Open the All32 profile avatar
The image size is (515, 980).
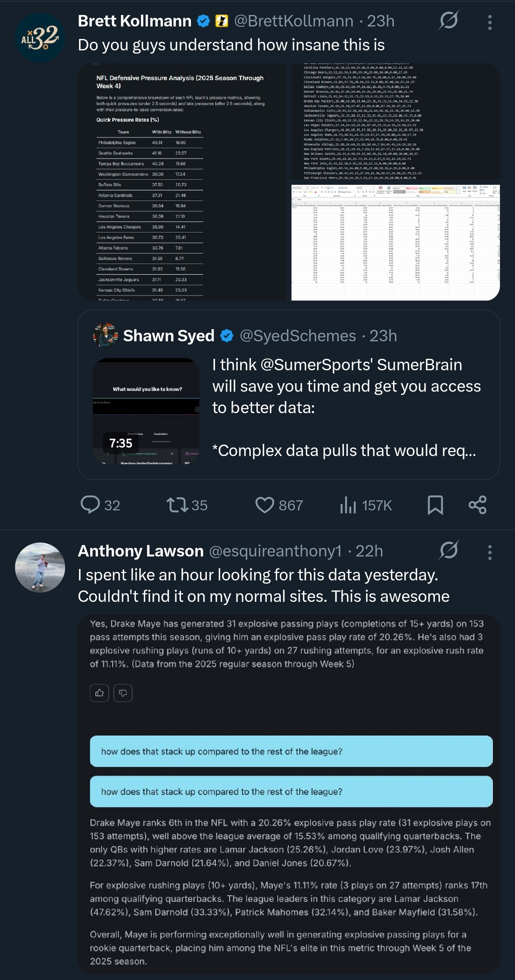40,37
